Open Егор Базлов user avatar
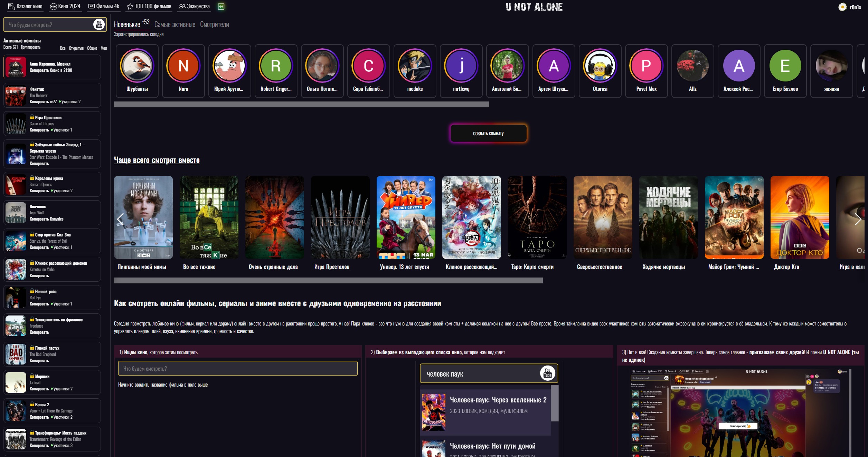 (785, 66)
